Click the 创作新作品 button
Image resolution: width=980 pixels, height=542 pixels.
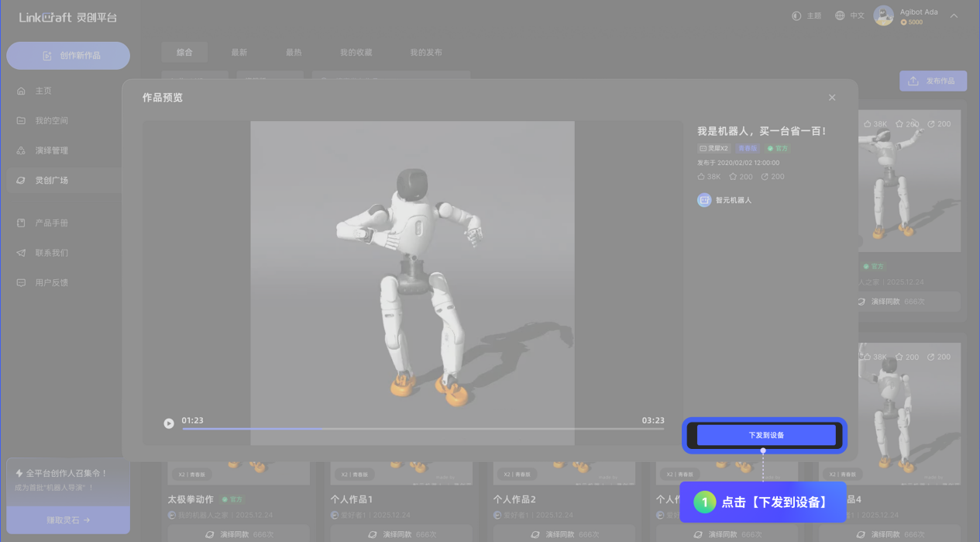coord(68,56)
